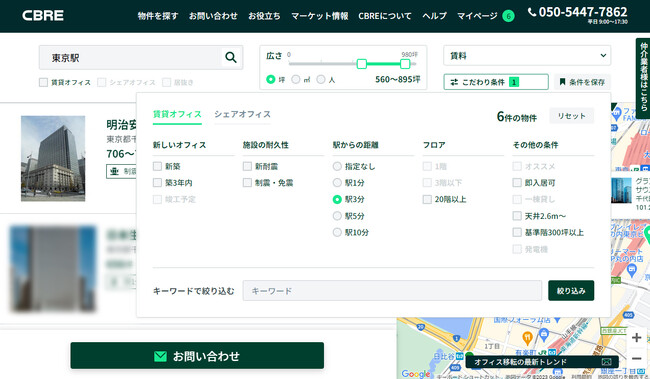Click the search magnifier icon

pos(231,57)
